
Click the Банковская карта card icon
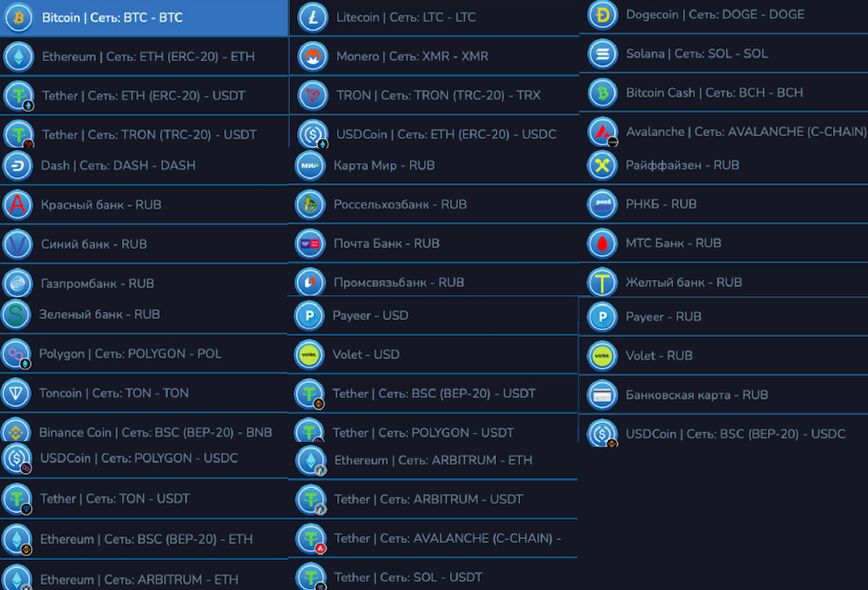pyautogui.click(x=602, y=395)
